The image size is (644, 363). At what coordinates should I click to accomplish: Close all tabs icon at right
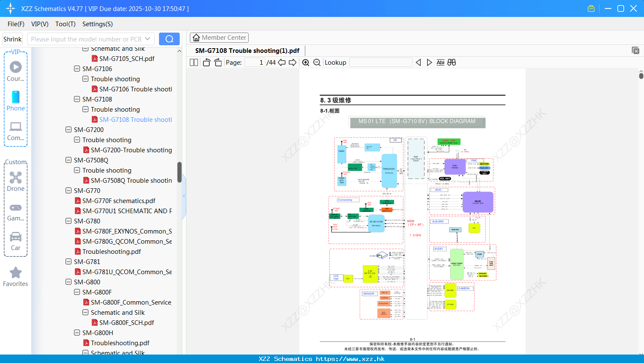point(636,50)
